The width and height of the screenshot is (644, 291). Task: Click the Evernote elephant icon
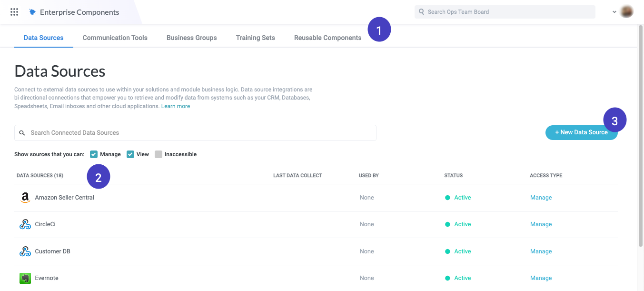[25, 278]
